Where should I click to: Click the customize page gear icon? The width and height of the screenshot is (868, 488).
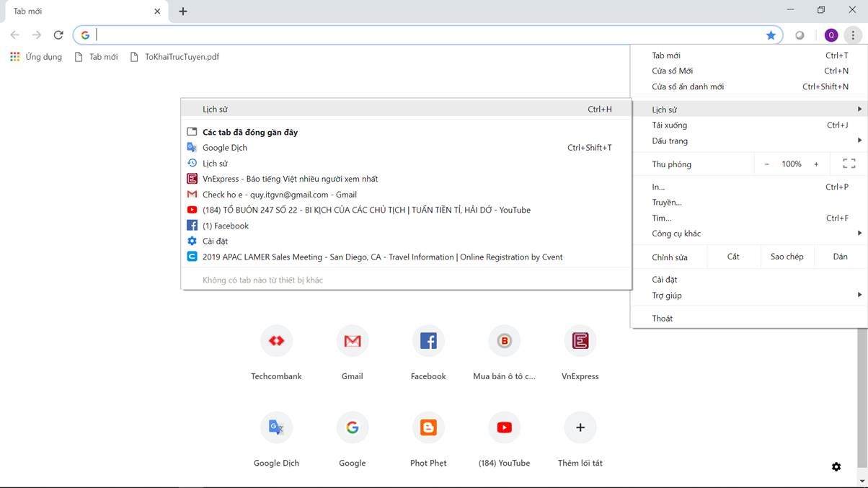click(836, 466)
